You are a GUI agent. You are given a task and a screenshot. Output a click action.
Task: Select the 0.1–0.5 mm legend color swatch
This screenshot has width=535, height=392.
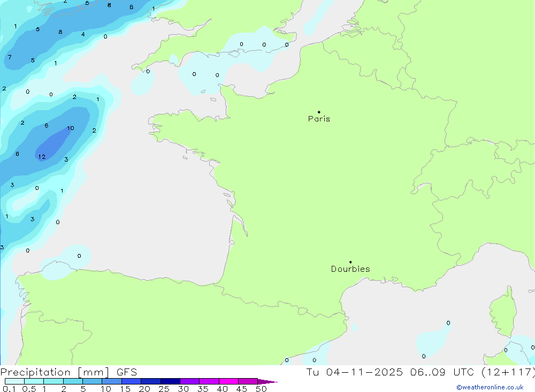pyautogui.click(x=14, y=381)
